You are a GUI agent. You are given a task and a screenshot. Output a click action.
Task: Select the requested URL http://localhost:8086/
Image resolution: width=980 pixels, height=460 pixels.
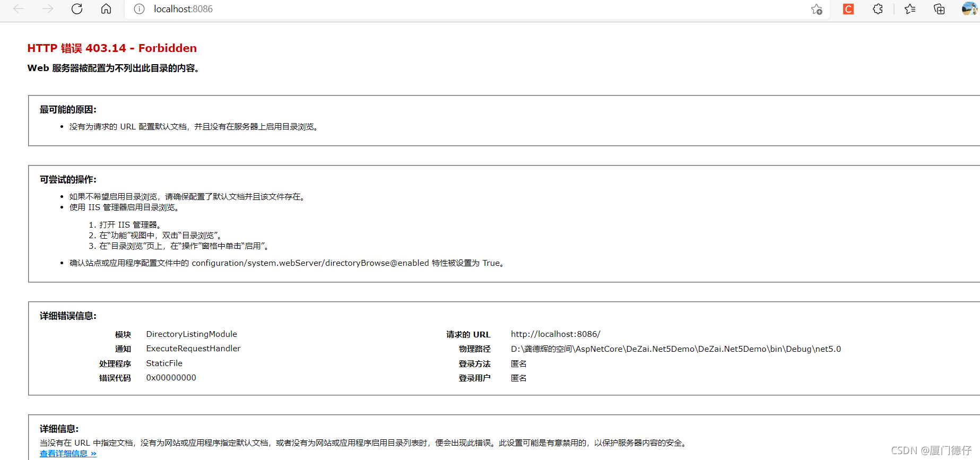(556, 334)
